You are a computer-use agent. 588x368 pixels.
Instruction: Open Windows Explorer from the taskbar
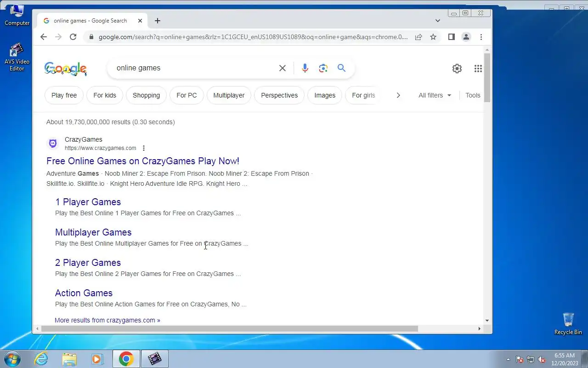click(x=69, y=359)
